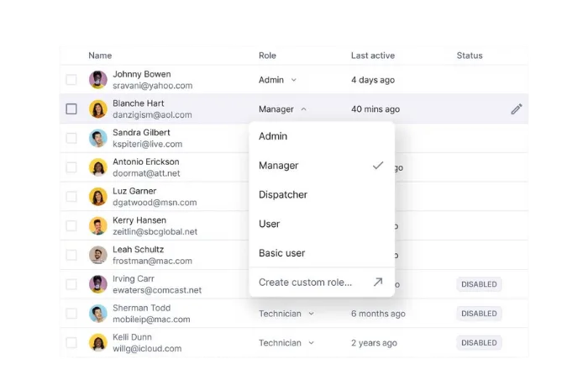Click the arrow icon beside Create custom role
Screen dimensions: 588x386
377,283
